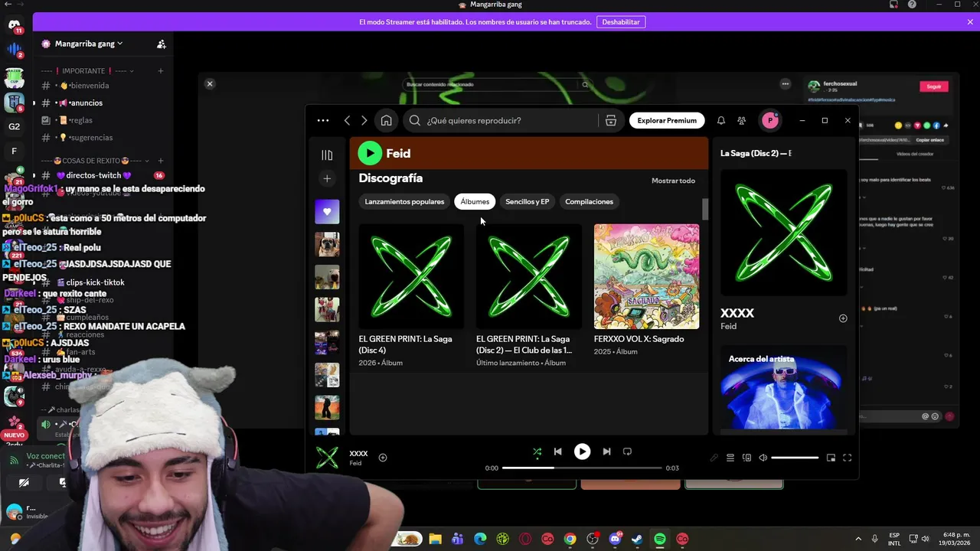This screenshot has height=551, width=980.
Task: Click the song progress bar
Action: [x=582, y=468]
